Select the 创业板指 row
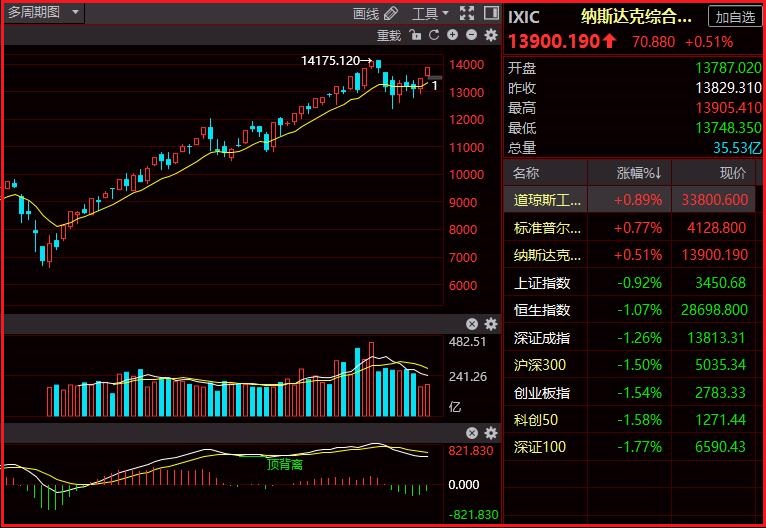This screenshot has width=766, height=528. [630, 393]
